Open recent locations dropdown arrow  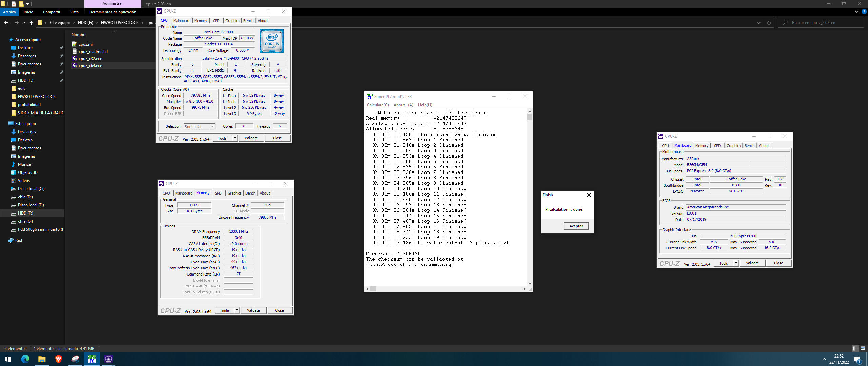24,23
